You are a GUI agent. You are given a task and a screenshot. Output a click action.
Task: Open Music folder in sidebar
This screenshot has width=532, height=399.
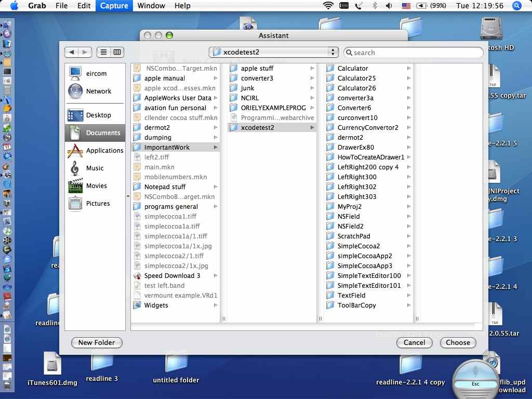click(95, 168)
